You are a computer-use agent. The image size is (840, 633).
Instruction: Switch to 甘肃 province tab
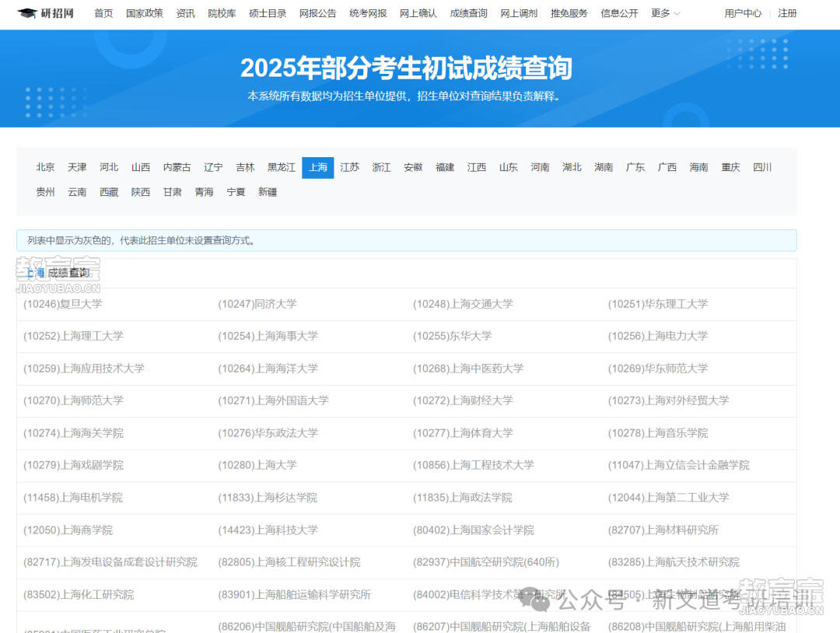(173, 192)
